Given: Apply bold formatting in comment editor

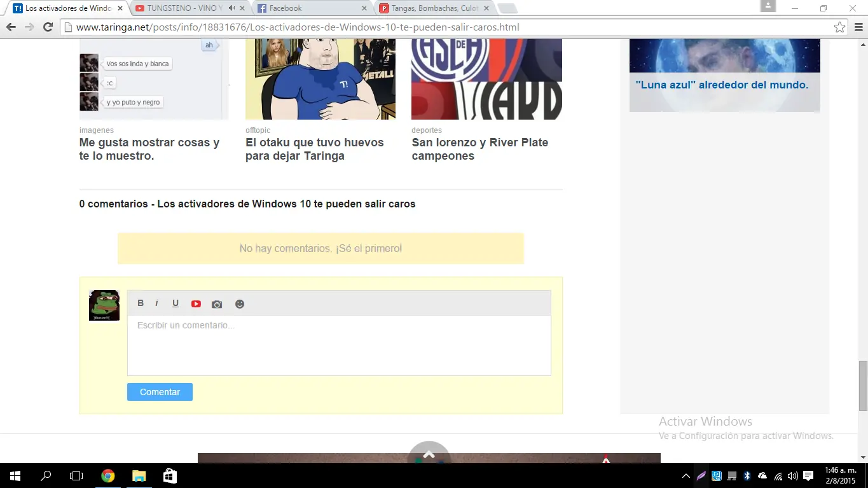Looking at the screenshot, I should pos(141,303).
